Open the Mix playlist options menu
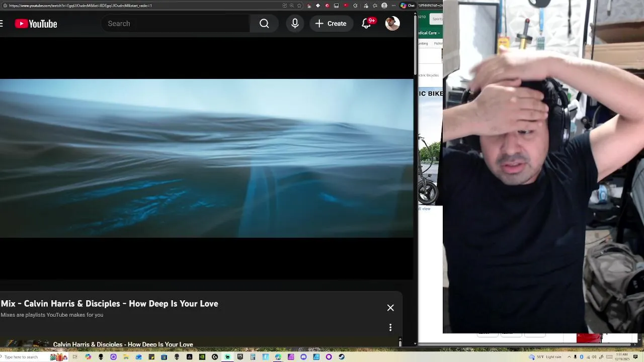Viewport: 644px width, 362px height. coord(390,327)
